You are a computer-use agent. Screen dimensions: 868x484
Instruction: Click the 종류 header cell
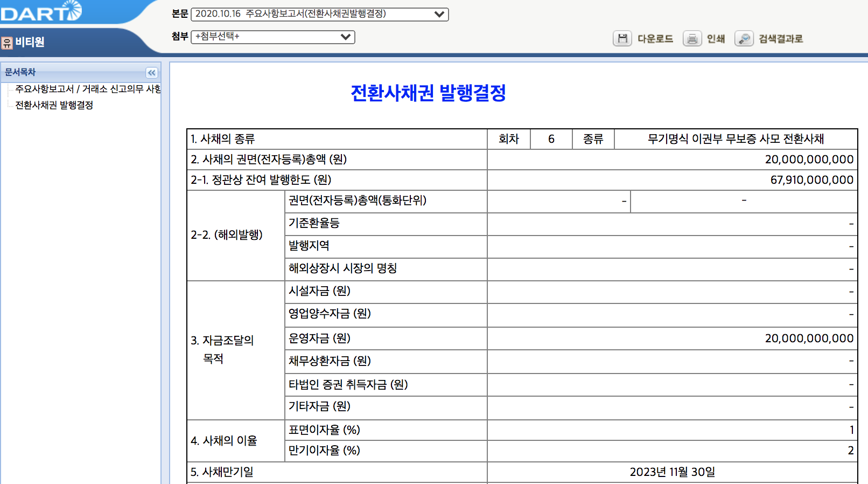[x=593, y=139]
